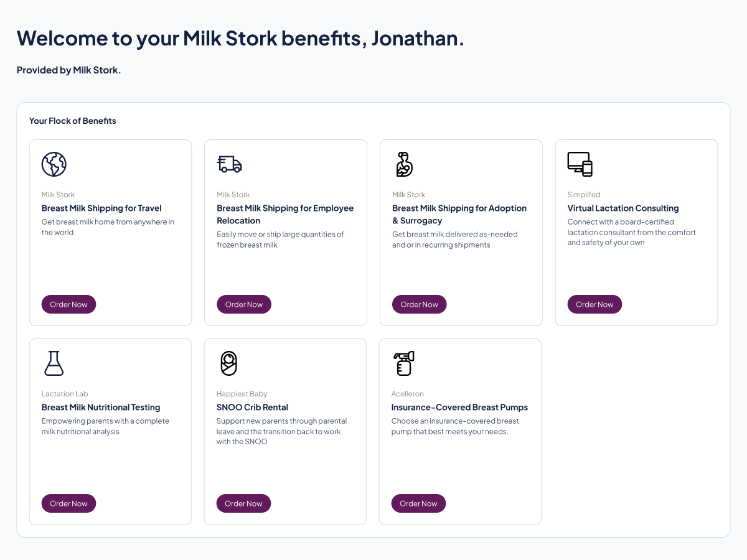
Task: Click the Lactation Lab provider label
Action: [65, 393]
